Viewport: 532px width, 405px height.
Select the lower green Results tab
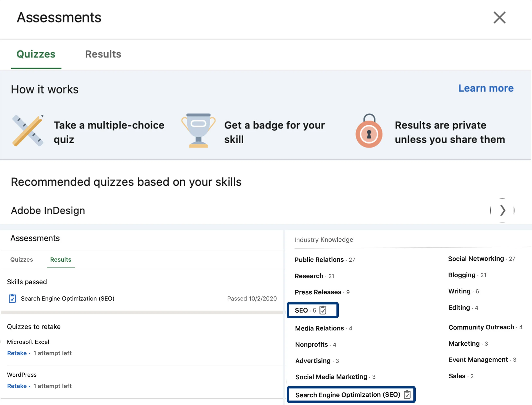click(x=60, y=259)
